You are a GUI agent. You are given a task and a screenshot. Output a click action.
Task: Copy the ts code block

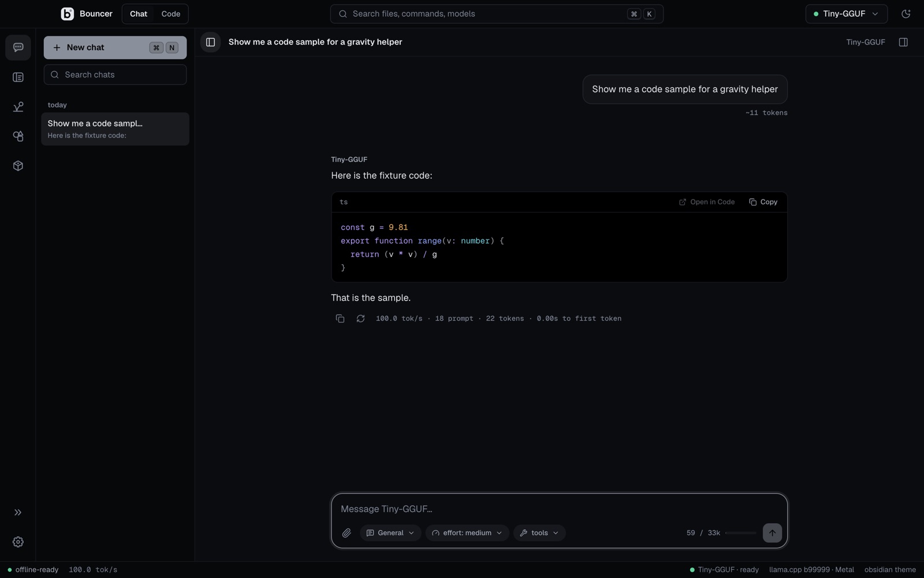pyautogui.click(x=763, y=202)
